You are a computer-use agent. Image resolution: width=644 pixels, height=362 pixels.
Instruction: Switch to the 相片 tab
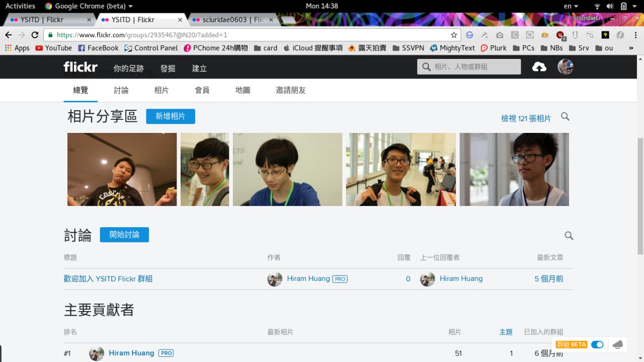coord(162,90)
